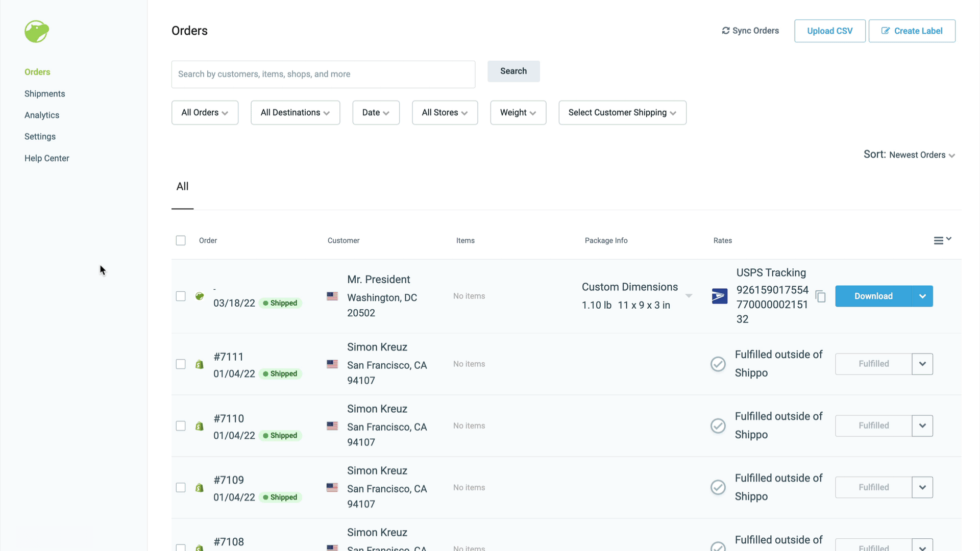Toggle checkbox for order #7109
Viewport: 980px width, 551px height.
coord(180,487)
